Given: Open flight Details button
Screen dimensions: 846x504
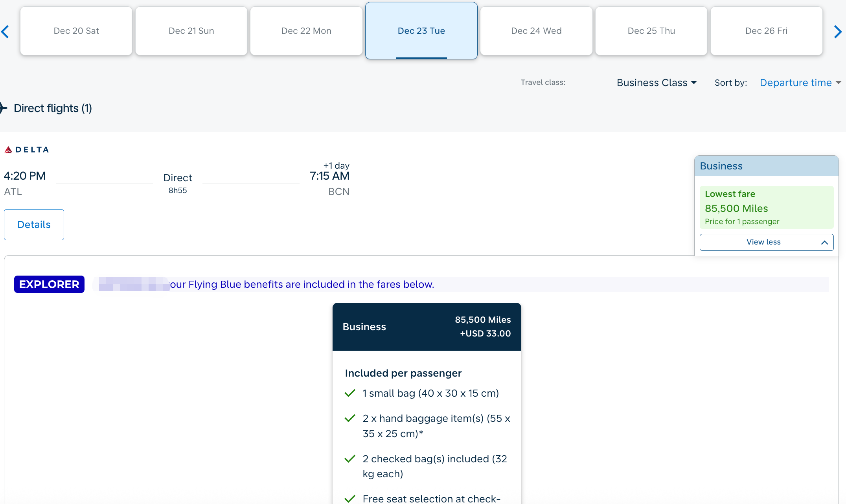Looking at the screenshot, I should click(34, 224).
